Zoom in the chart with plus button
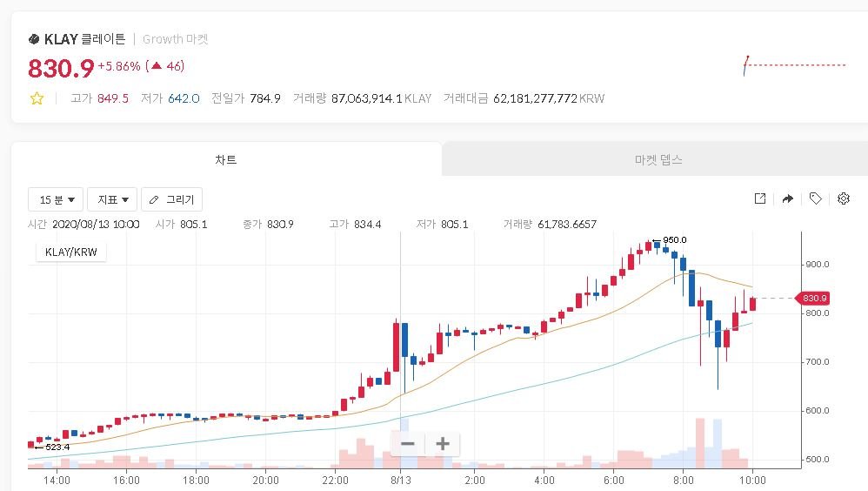 tap(442, 444)
